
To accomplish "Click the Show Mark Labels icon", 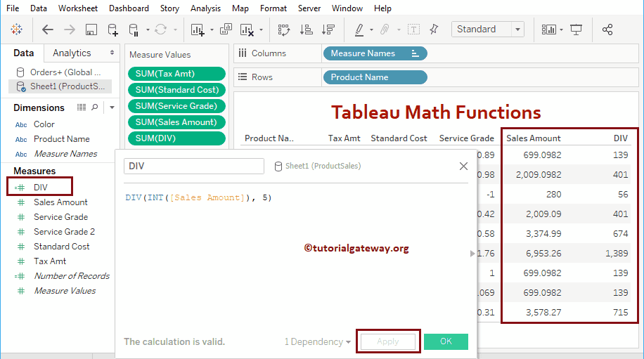I will click(x=413, y=30).
